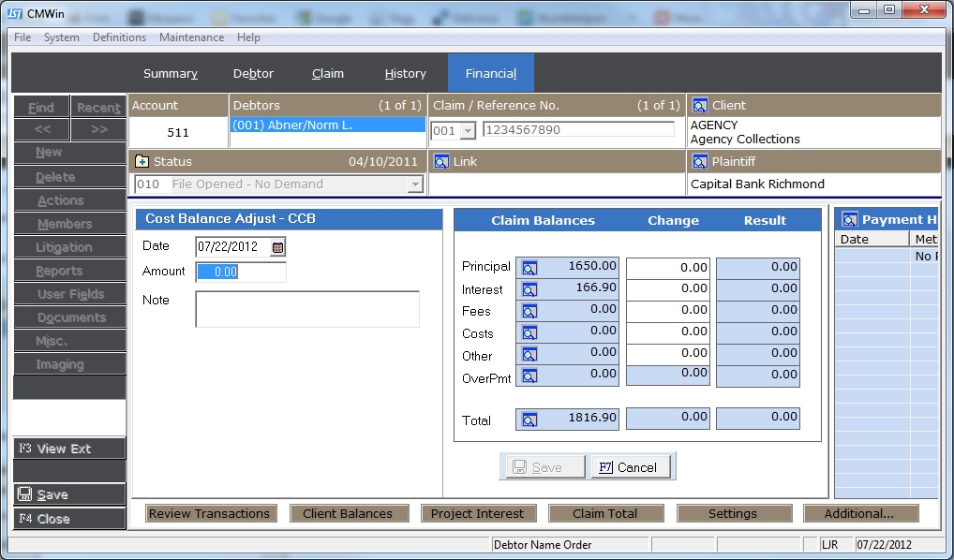The width and height of the screenshot is (954, 560).
Task: Click the Plaintiff lookup icon
Action: pyautogui.click(x=700, y=161)
